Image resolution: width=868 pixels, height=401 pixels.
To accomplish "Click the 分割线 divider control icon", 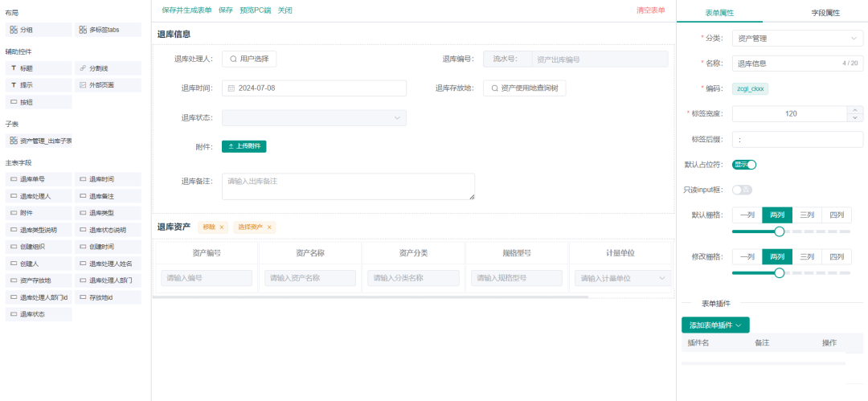I will coord(83,68).
